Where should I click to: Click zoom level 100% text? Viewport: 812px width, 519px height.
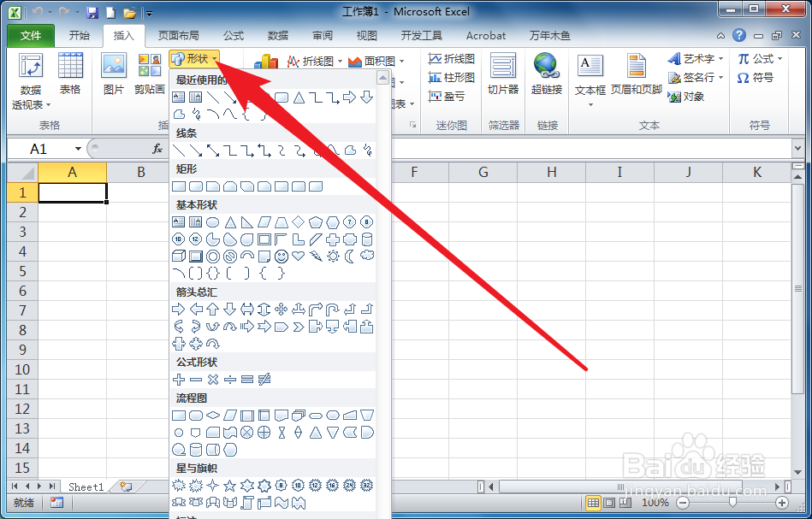point(655,503)
